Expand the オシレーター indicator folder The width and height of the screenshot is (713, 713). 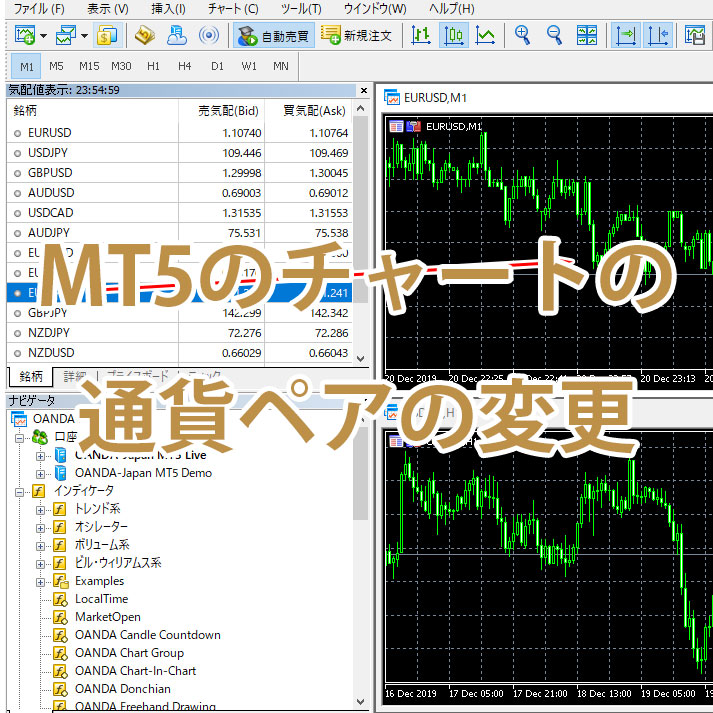point(40,528)
